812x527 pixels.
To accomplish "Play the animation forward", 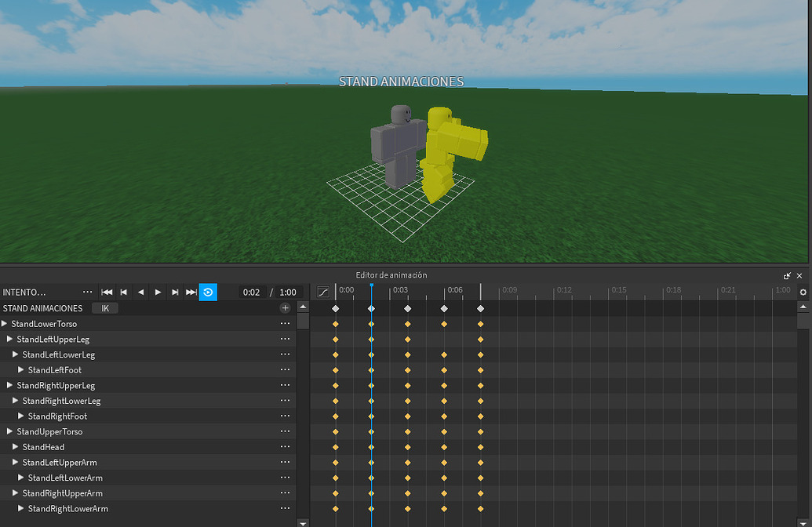I will [x=158, y=292].
